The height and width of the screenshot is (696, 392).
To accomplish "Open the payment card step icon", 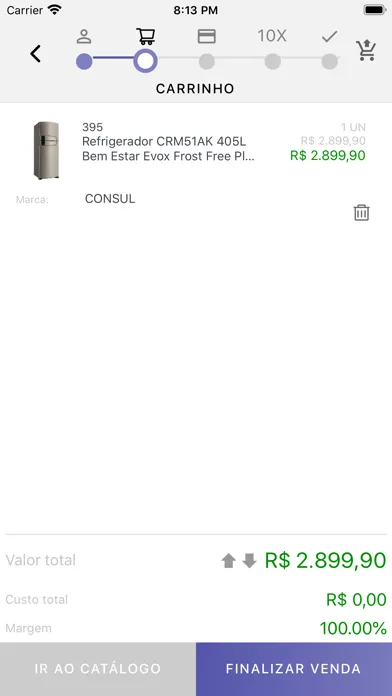I will 207,36.
